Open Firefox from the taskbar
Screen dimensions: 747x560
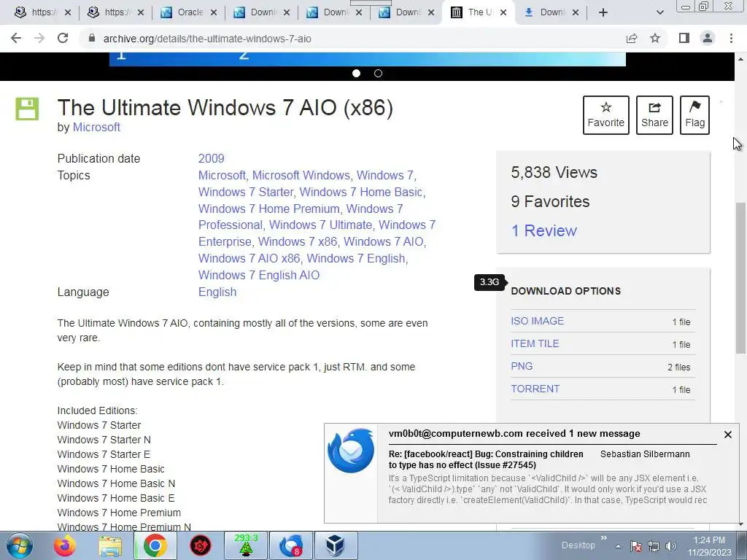(65, 545)
